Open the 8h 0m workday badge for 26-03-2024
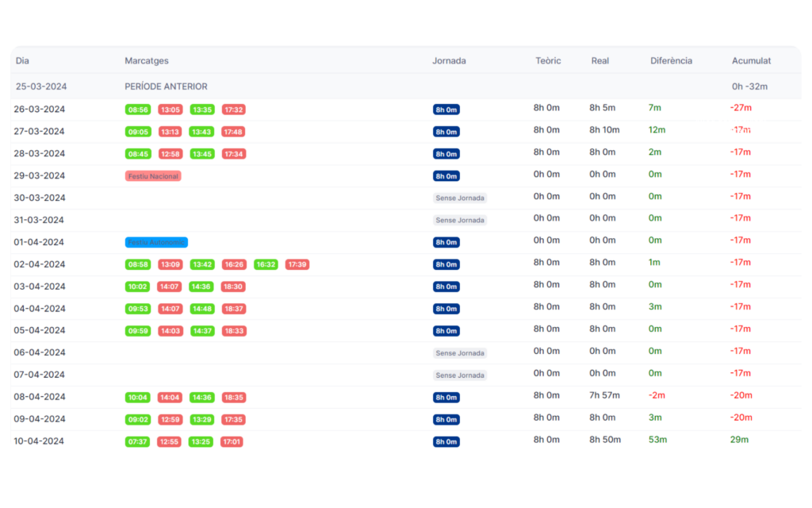This screenshot has width=812, height=508. point(446,110)
